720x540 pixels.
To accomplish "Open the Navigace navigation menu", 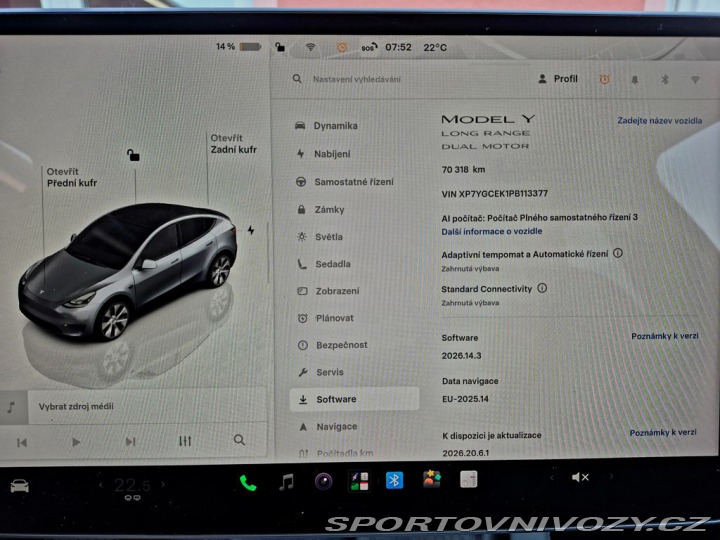I will pyautogui.click(x=328, y=427).
